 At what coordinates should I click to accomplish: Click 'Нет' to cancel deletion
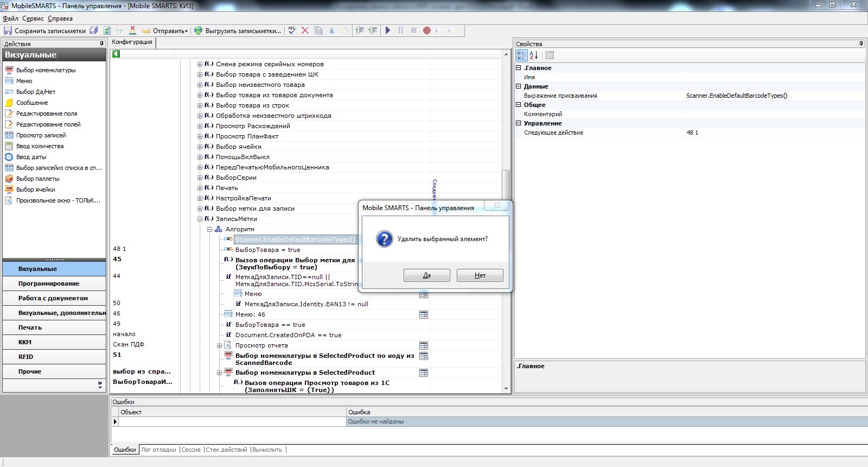point(480,275)
